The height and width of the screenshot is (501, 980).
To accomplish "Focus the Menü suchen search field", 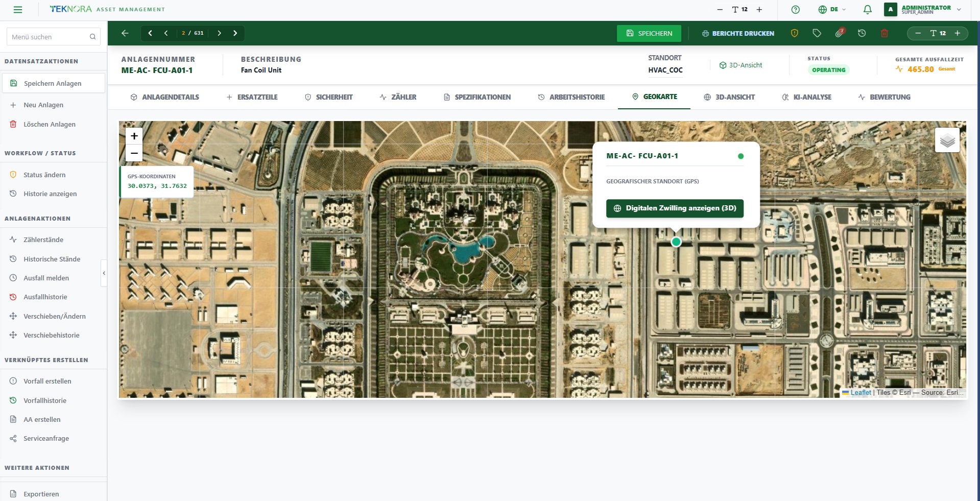I will tap(53, 37).
